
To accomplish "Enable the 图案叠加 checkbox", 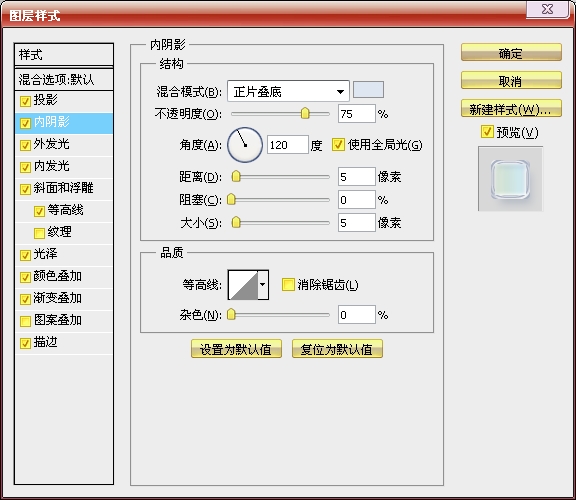I will tap(25, 321).
